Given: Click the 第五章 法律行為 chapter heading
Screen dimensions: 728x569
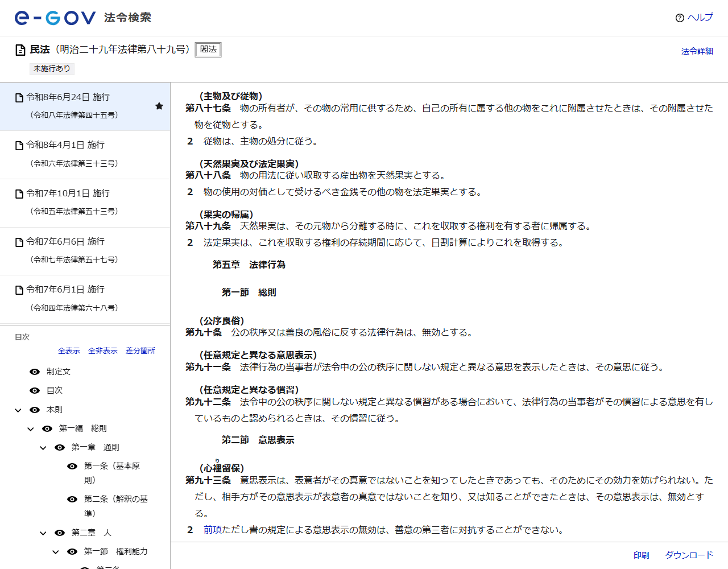Looking at the screenshot, I should coord(249,265).
